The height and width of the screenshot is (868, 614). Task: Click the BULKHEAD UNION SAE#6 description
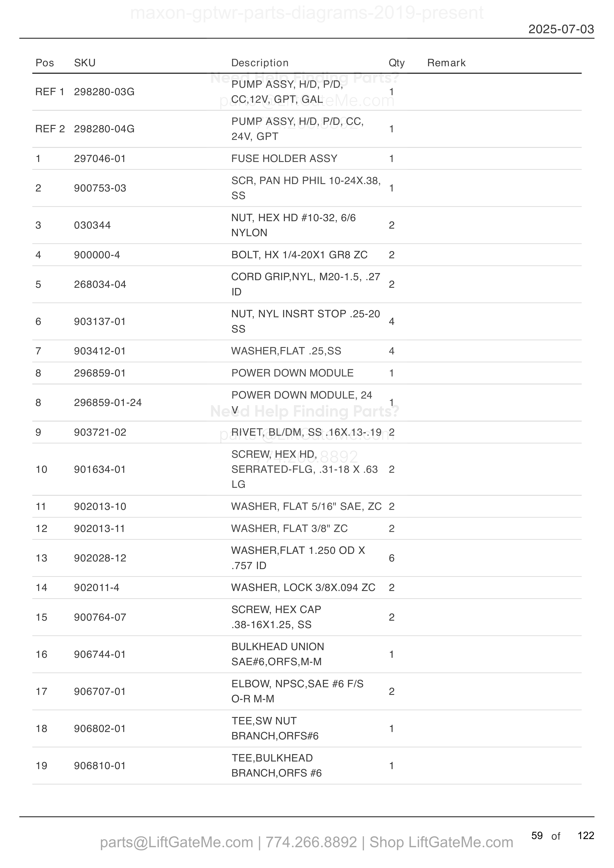click(278, 654)
